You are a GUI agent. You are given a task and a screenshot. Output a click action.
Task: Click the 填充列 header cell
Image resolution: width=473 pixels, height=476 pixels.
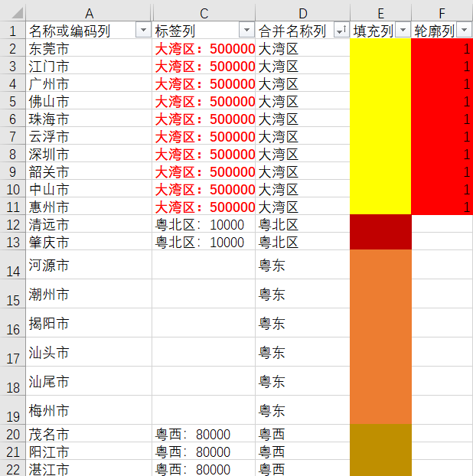[380, 31]
